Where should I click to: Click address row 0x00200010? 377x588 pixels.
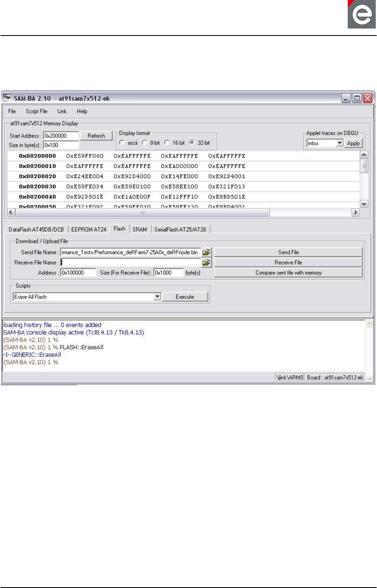38,166
